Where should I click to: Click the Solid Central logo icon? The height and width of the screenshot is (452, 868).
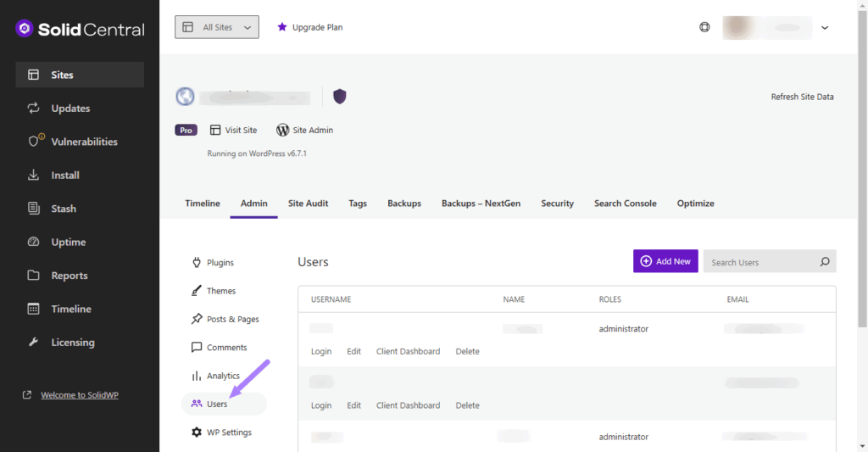[x=25, y=29]
